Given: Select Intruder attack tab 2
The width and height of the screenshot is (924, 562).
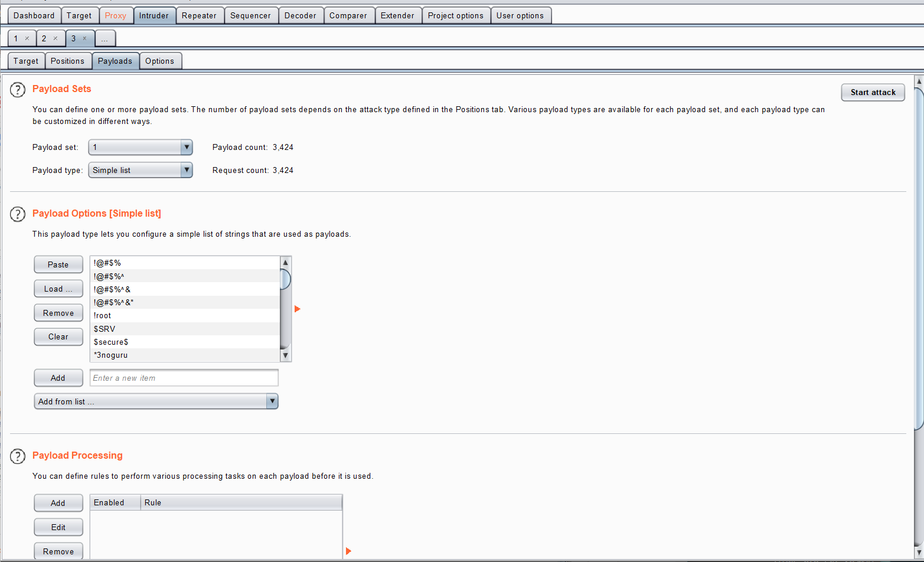Looking at the screenshot, I should (44, 38).
